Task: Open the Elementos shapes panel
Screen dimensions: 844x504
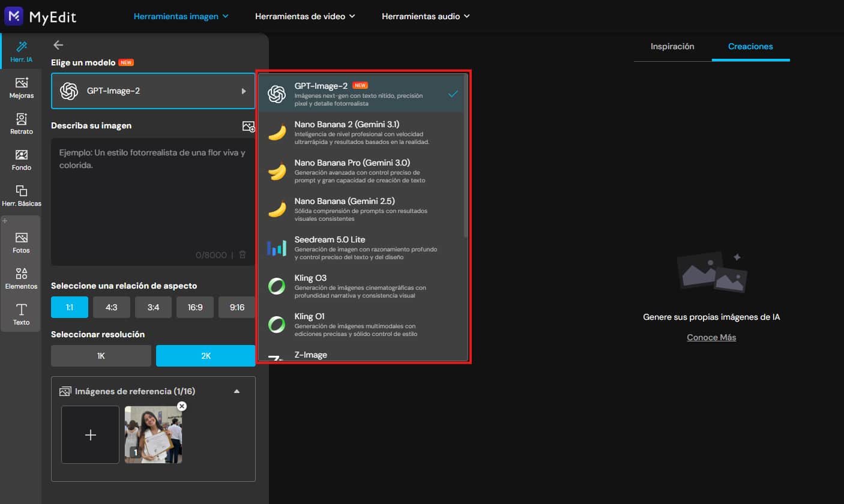Action: click(22, 279)
